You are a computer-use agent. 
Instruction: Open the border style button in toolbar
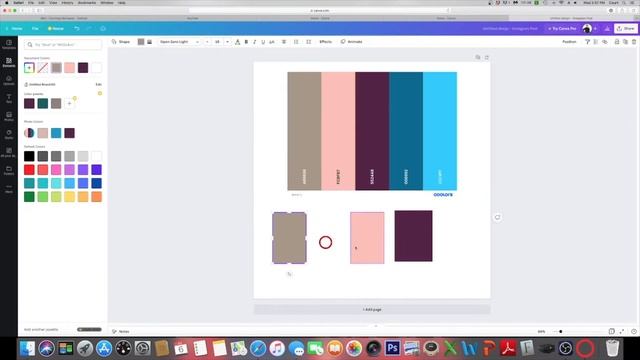pos(149,42)
